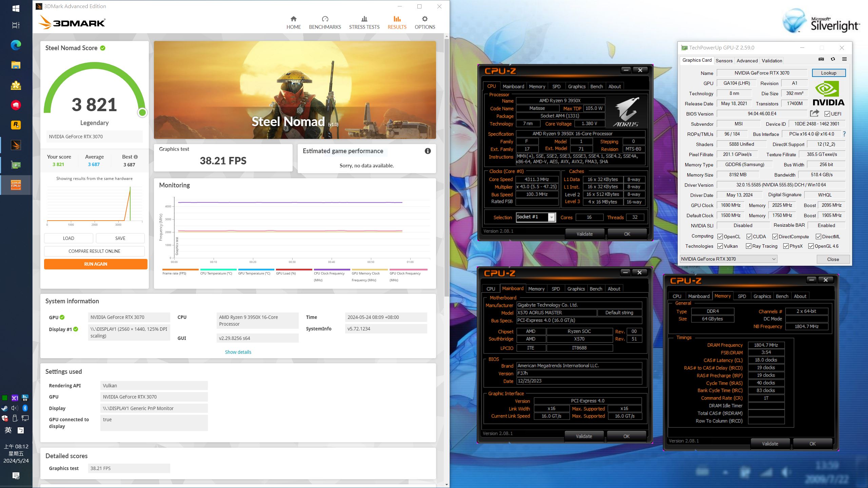Go to BENCHMARKS in 3DMark

(325, 23)
